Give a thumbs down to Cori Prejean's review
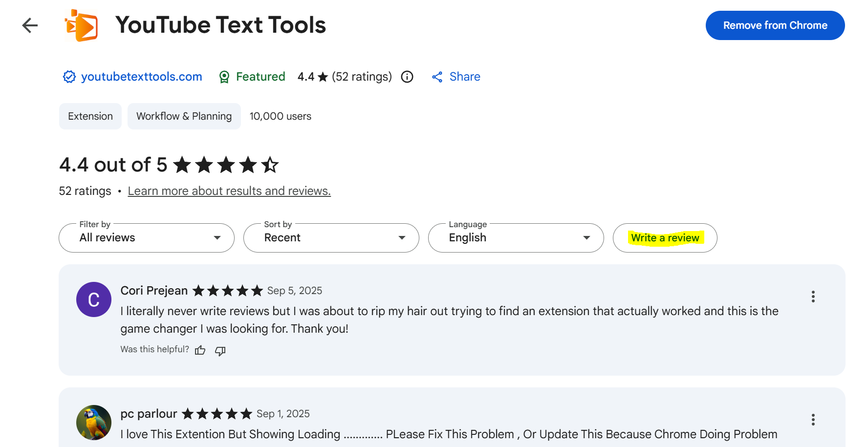Viewport: 868px width, 447px height. click(x=220, y=351)
